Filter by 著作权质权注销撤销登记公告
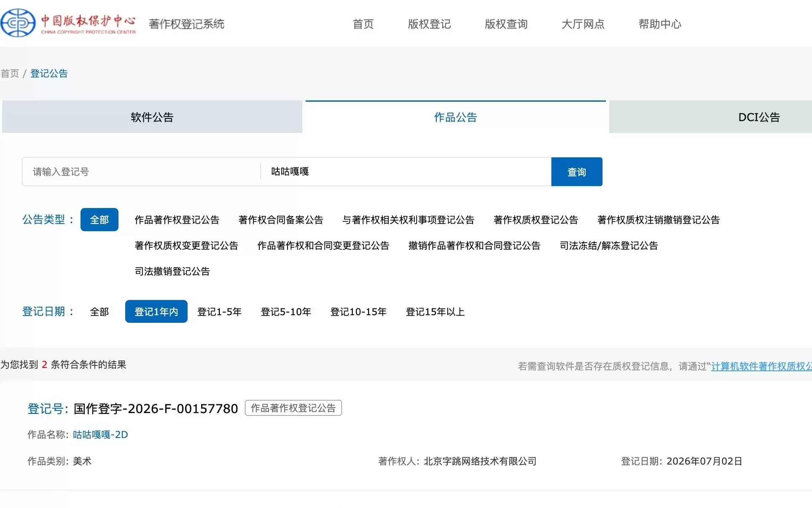Viewport: 812px width, 508px height. [659, 220]
